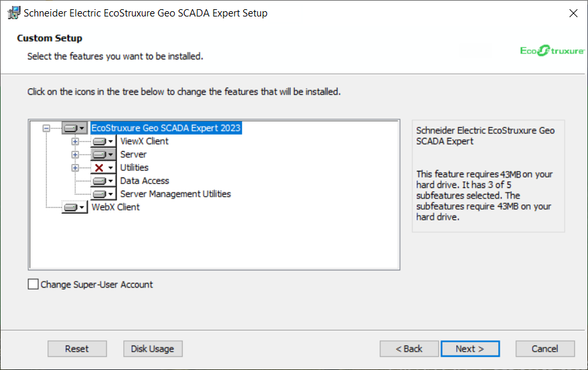The width and height of the screenshot is (588, 370).
Task: Expand the Utilities tree node
Action: (75, 168)
